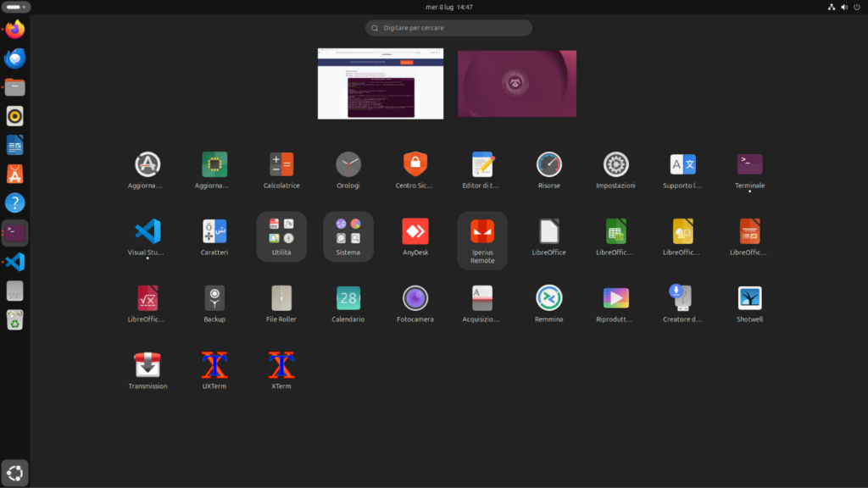868x488 pixels.
Task: Launch the Editor di testo app
Action: (482, 164)
